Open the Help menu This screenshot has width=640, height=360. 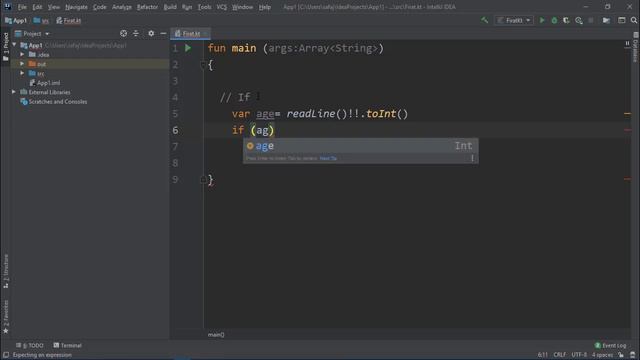point(264,7)
